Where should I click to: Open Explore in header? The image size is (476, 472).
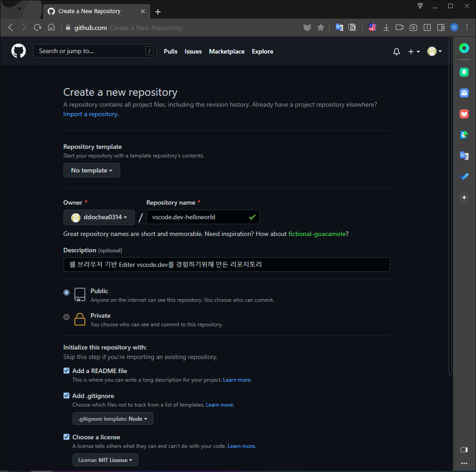263,51
